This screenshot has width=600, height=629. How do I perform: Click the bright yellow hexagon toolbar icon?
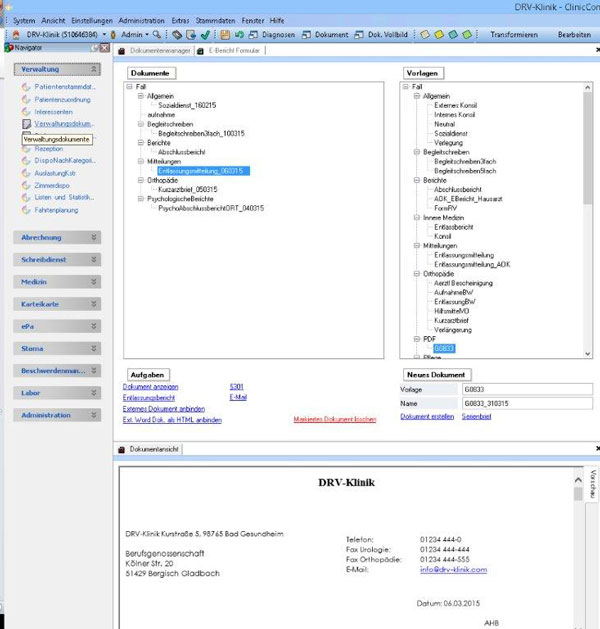439,35
